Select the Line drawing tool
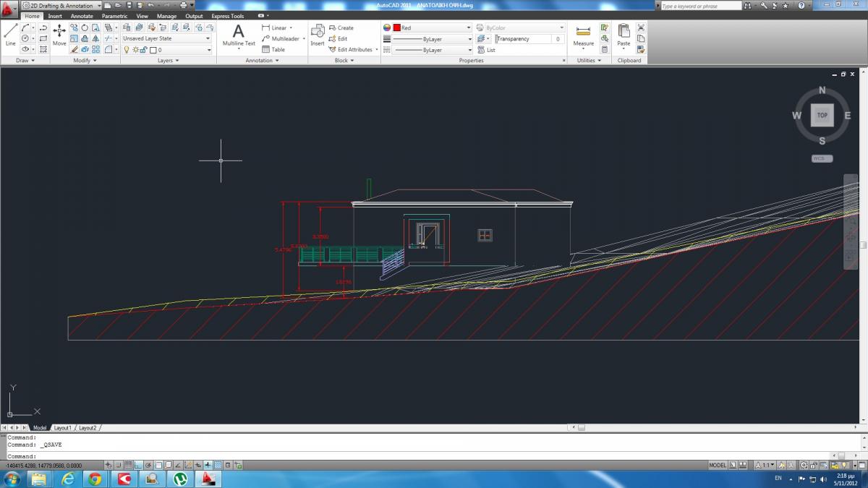The width and height of the screenshot is (868, 488). [10, 35]
